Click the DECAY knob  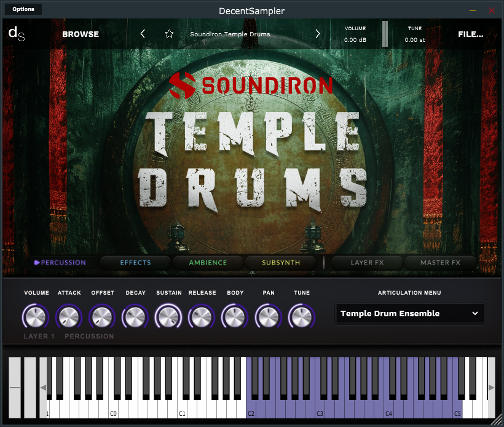(x=135, y=317)
